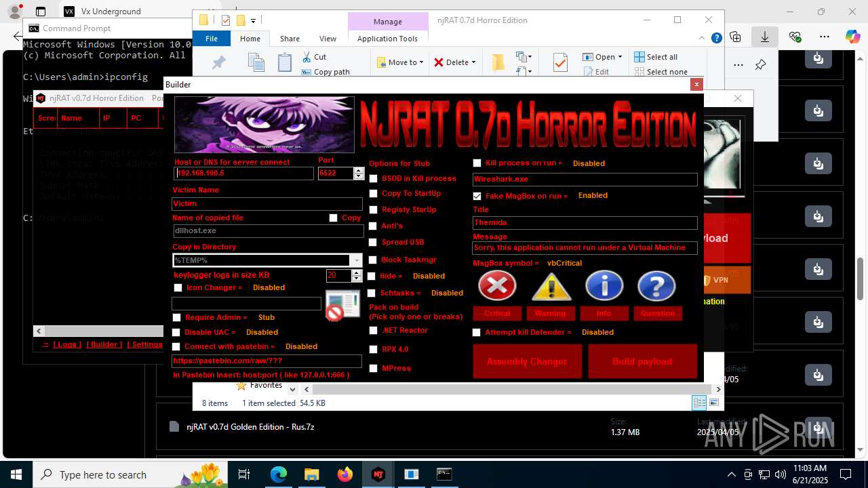This screenshot has width=868, height=488.
Task: Switch Explorer to details view icon
Action: pos(699,403)
